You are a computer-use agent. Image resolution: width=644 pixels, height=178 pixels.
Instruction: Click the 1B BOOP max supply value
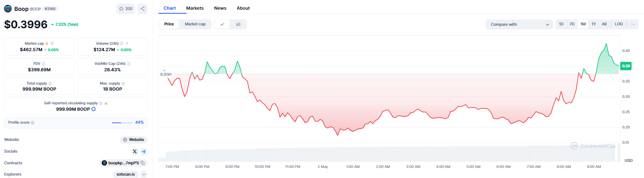pyautogui.click(x=113, y=89)
